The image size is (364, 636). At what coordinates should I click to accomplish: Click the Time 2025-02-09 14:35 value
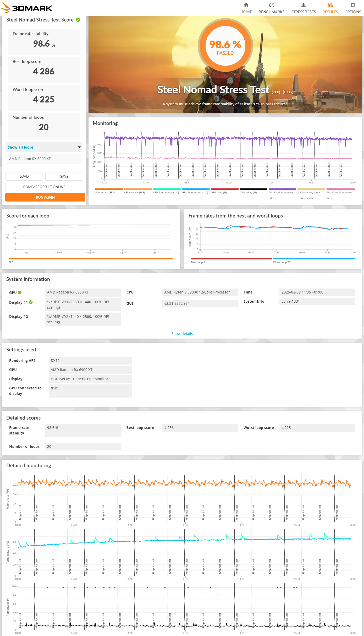[x=317, y=292]
